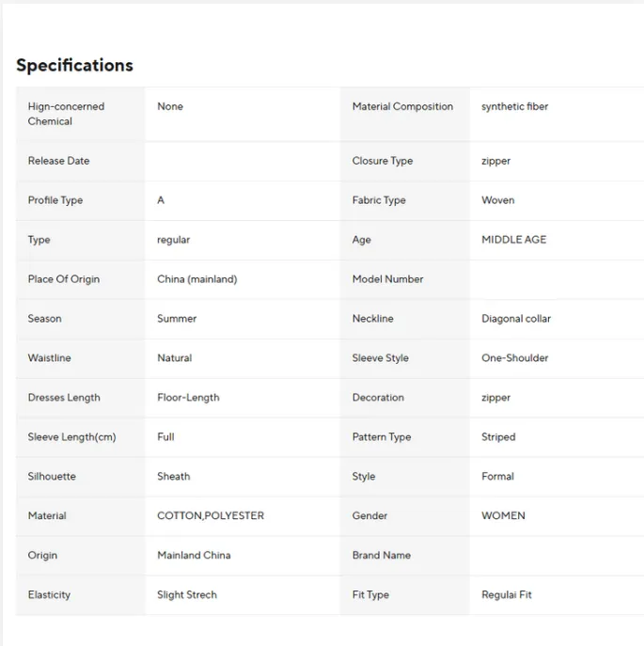Select the Sleeve Length(cm) label

[71, 437]
